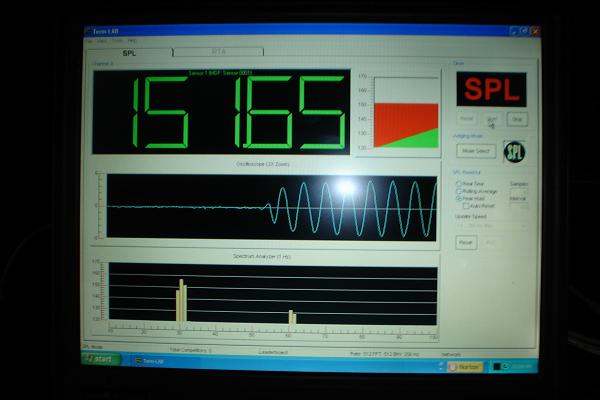Click the Reset button under Update Speed
Screen dimensions: 600x400
[x=466, y=243]
